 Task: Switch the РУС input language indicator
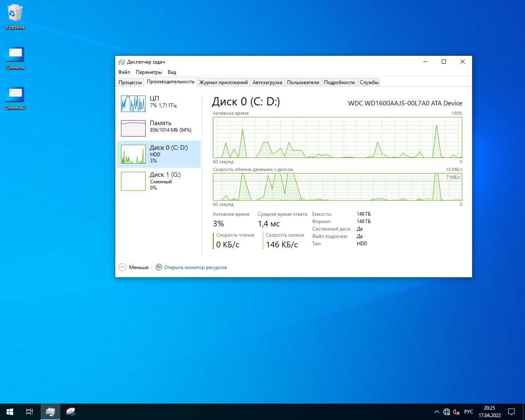[x=468, y=412]
